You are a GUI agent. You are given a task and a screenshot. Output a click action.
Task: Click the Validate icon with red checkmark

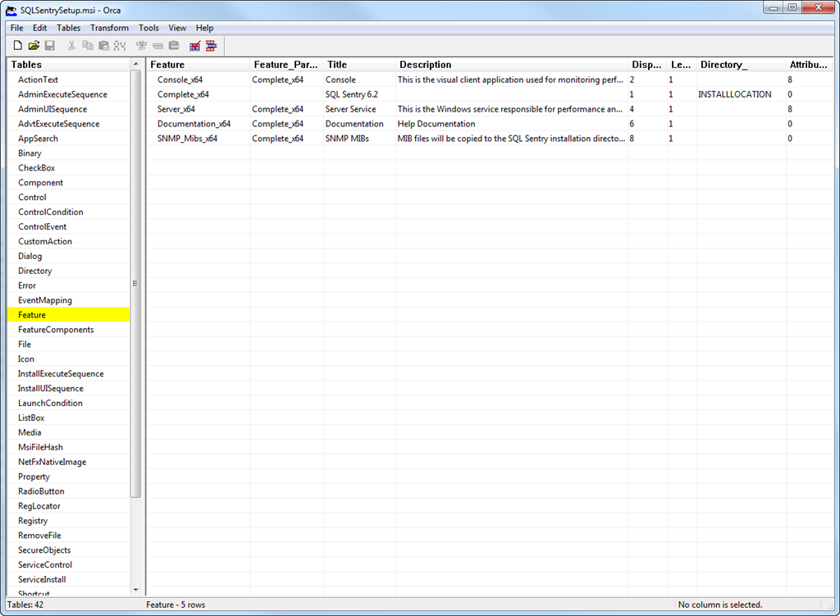pyautogui.click(x=195, y=46)
